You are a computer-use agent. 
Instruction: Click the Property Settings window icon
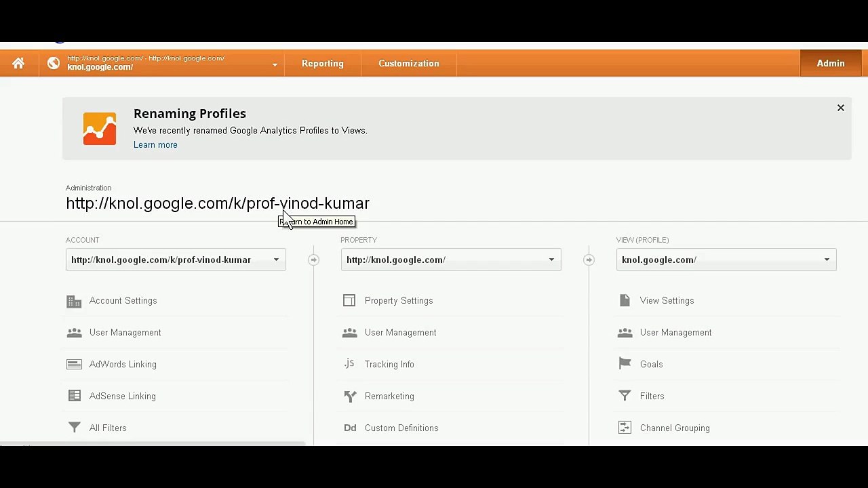coord(349,300)
